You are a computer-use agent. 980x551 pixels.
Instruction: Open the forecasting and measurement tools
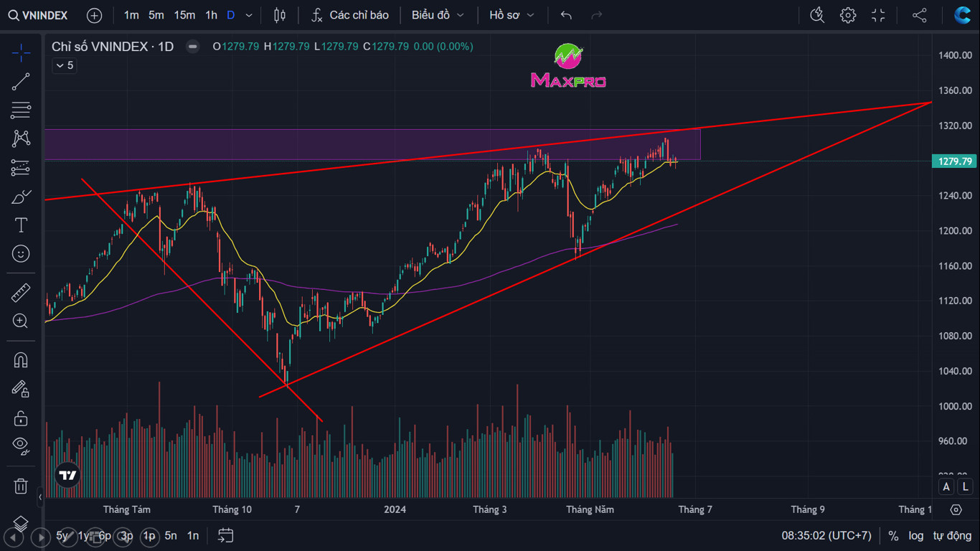[21, 168]
